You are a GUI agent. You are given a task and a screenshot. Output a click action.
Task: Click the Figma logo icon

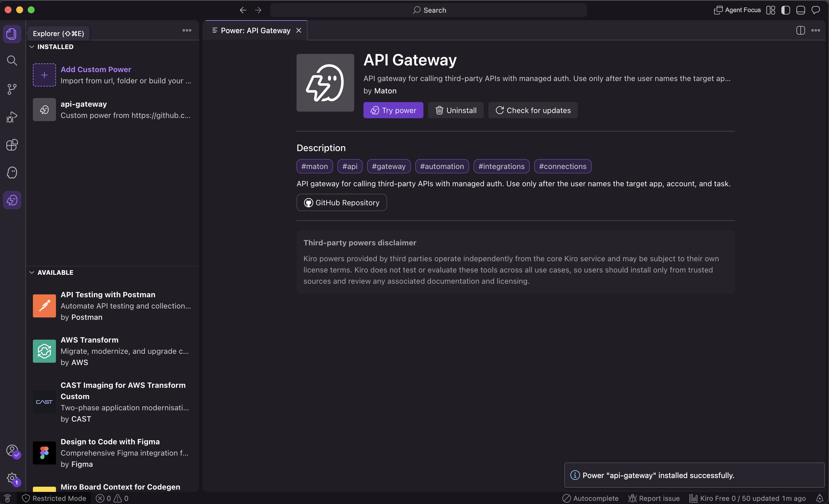(x=44, y=453)
